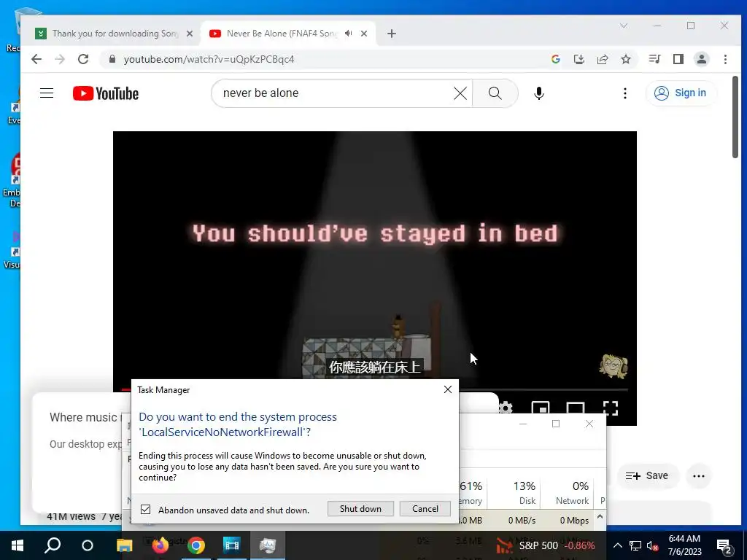Clear the 'never be alone' search text
Screen dimensions: 747x560
[x=460, y=93]
